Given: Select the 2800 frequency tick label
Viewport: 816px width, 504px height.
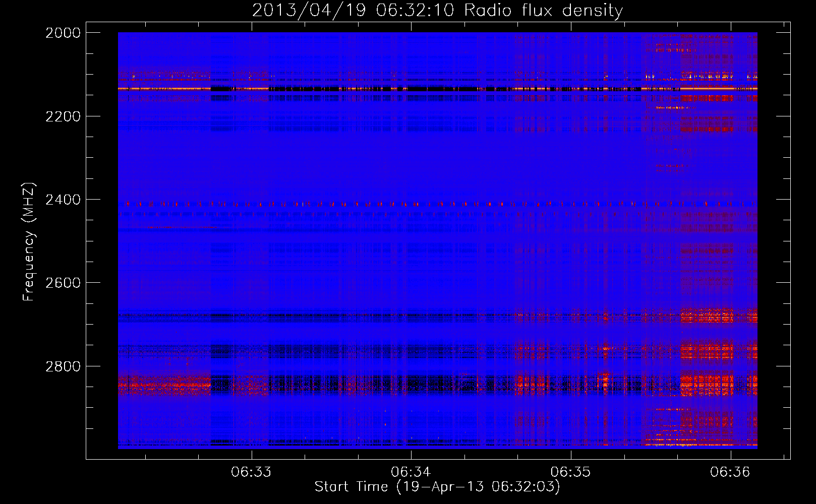Looking at the screenshot, I should coord(63,366).
